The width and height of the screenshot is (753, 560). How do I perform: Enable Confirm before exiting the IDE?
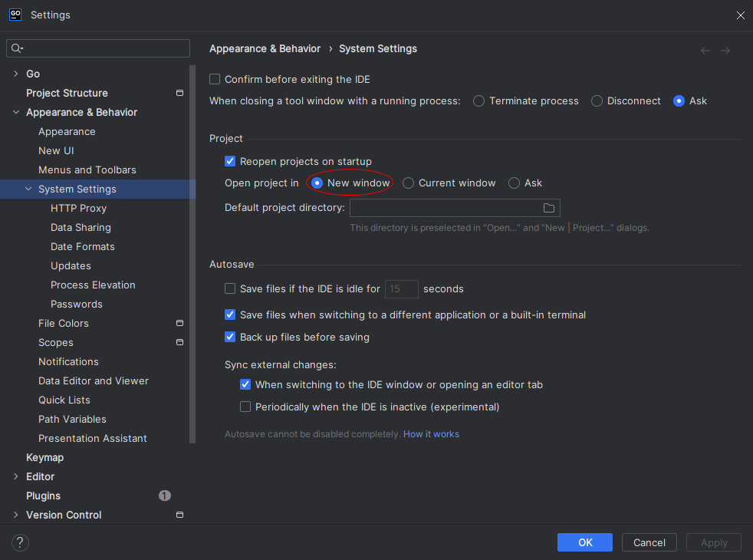pyautogui.click(x=215, y=79)
